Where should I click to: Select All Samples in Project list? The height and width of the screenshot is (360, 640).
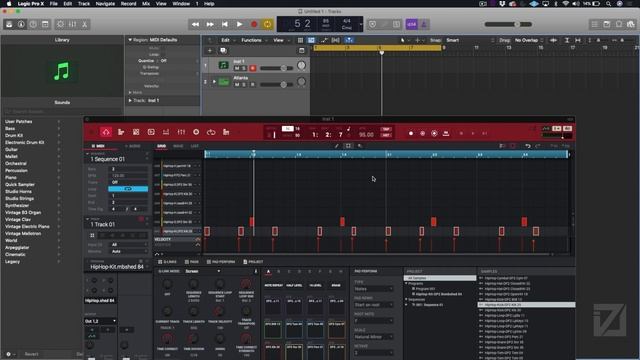pyautogui.click(x=440, y=278)
